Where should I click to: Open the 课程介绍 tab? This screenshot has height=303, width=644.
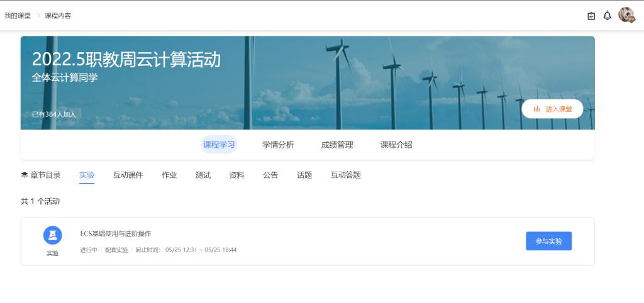(x=396, y=145)
